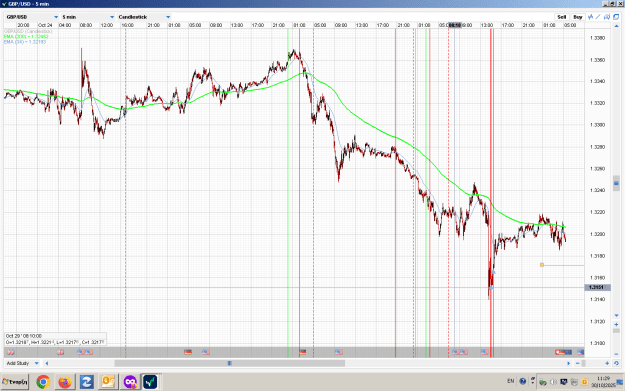
Task: Click the 1.3380 price label on axis
Action: pos(597,38)
